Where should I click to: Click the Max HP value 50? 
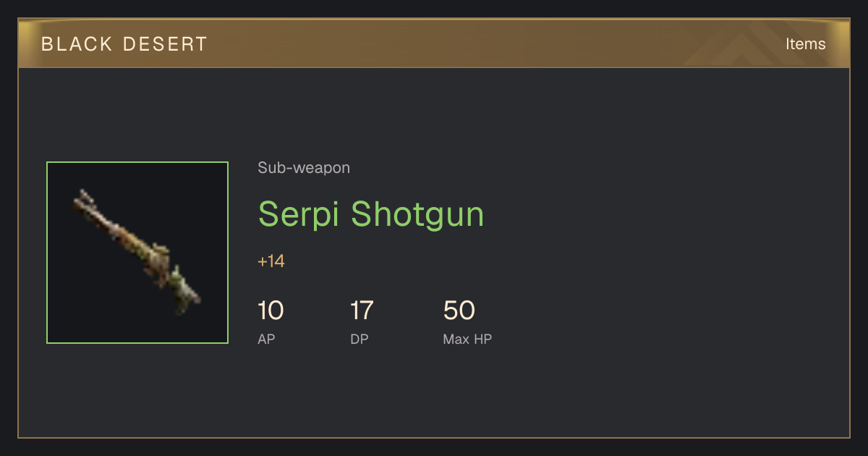pos(459,311)
